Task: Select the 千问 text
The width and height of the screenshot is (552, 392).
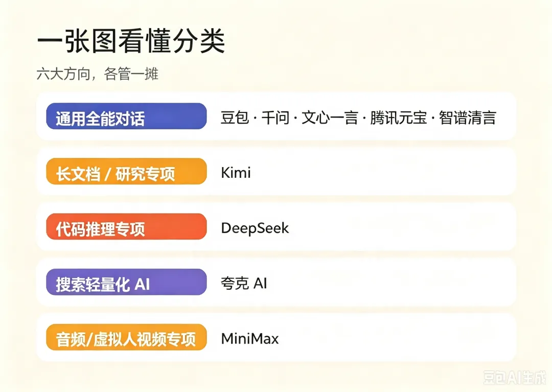Action: (x=275, y=118)
